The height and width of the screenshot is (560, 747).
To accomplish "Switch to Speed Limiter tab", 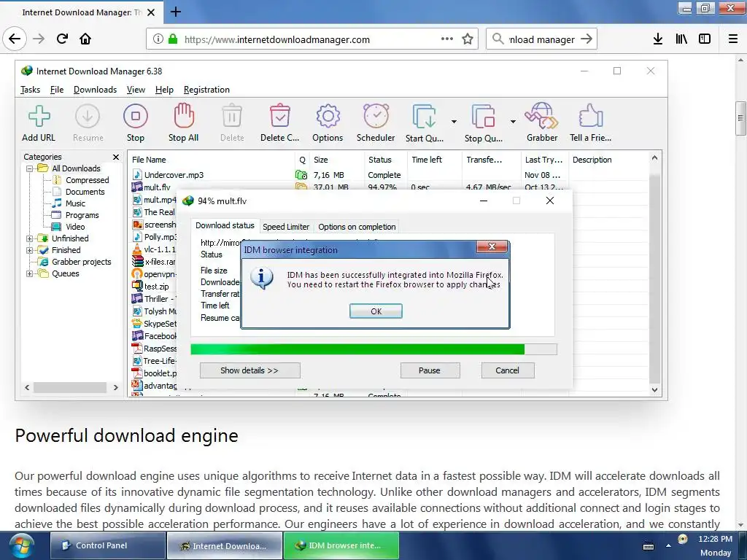I will pos(286,227).
